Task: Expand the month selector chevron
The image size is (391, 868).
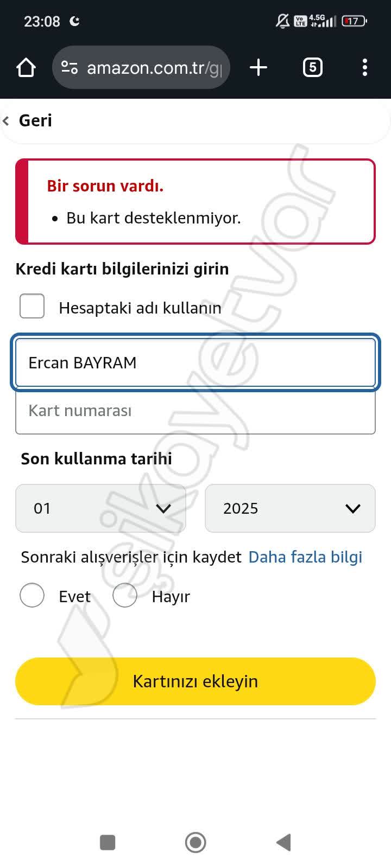Action: click(x=164, y=508)
